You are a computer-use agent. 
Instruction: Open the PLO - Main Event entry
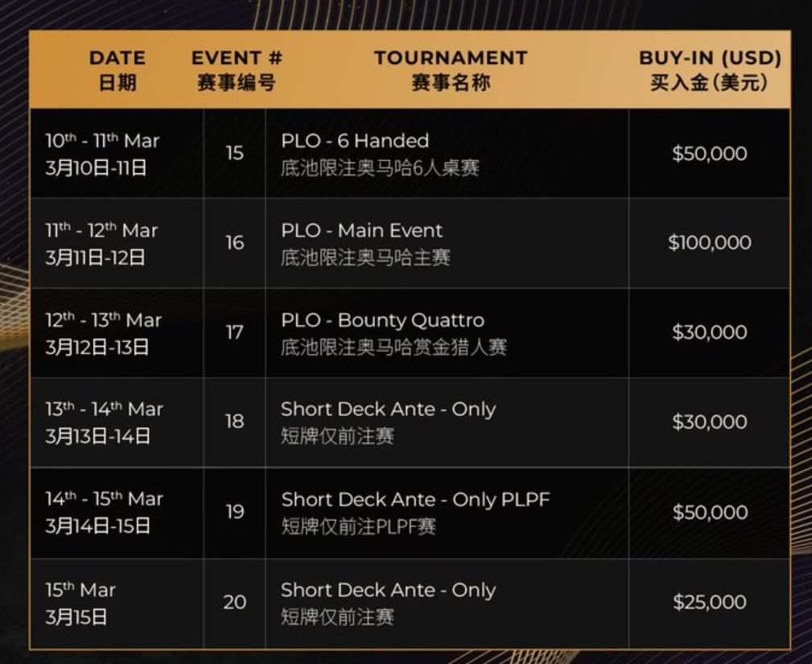coord(361,231)
